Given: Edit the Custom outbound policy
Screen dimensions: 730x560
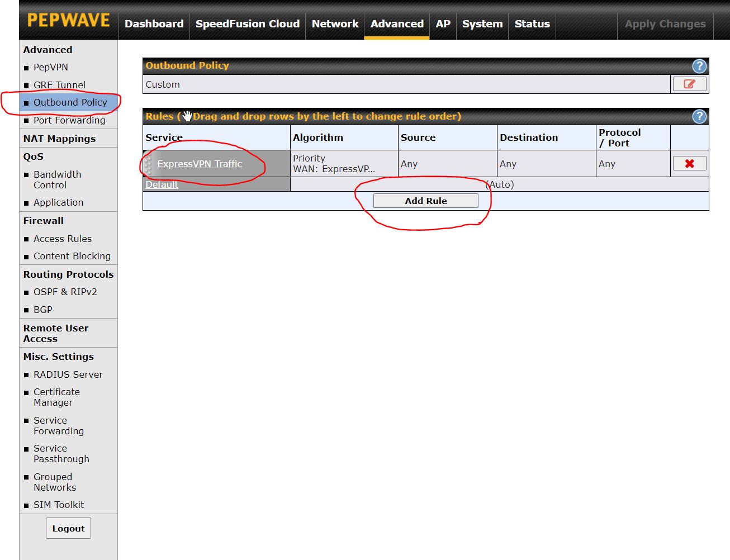Looking at the screenshot, I should click(689, 84).
